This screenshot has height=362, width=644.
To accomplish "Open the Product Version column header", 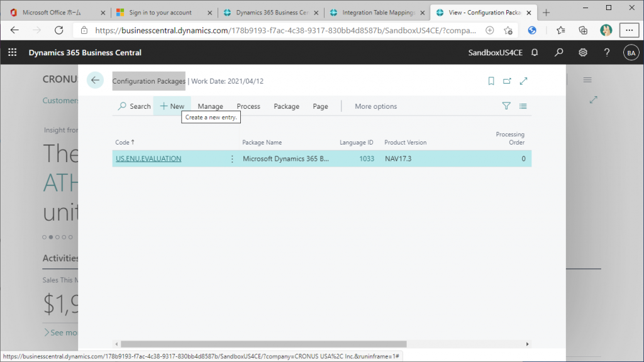I will (406, 143).
